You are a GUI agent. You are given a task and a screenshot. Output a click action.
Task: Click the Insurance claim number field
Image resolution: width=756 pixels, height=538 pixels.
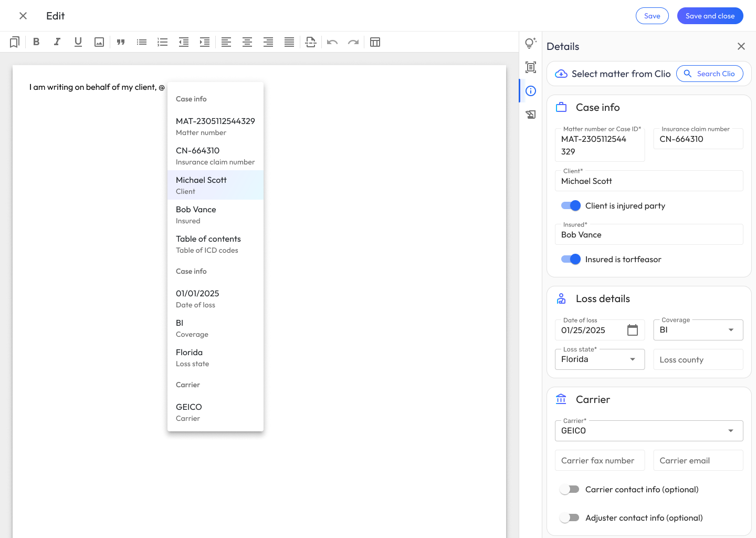698,139
